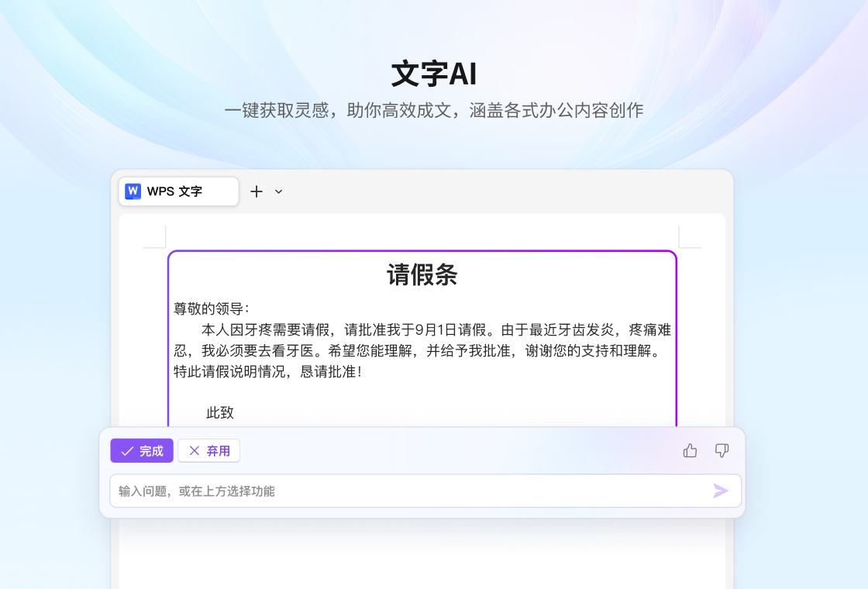Click the W icon in the document tab

pos(132,191)
